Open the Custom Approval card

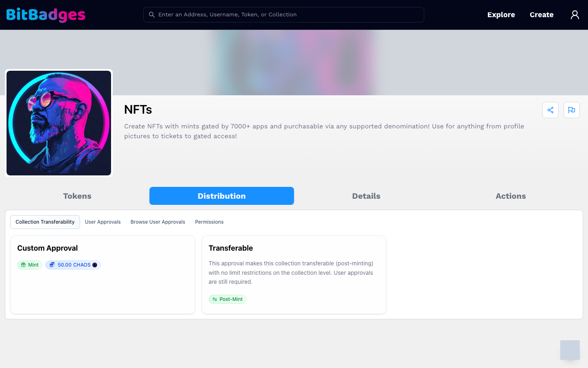pos(102,275)
